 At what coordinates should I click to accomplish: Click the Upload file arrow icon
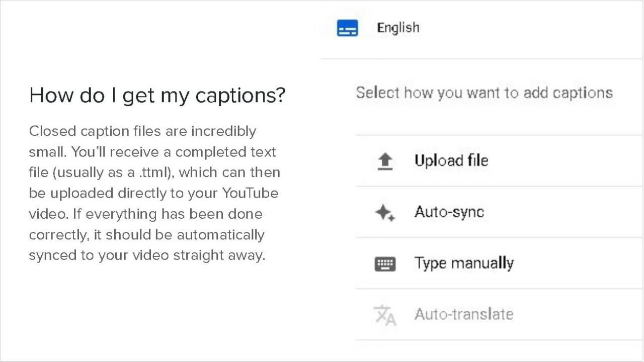[385, 161]
